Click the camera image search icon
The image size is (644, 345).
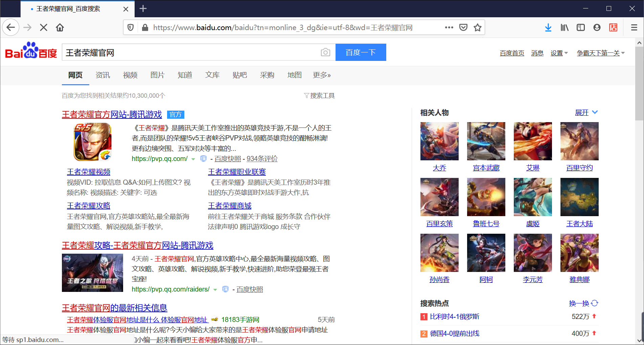pos(325,52)
